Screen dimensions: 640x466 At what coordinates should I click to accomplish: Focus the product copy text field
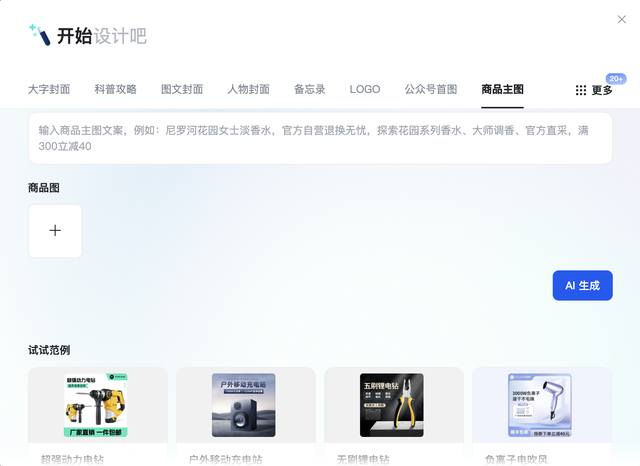(320, 138)
